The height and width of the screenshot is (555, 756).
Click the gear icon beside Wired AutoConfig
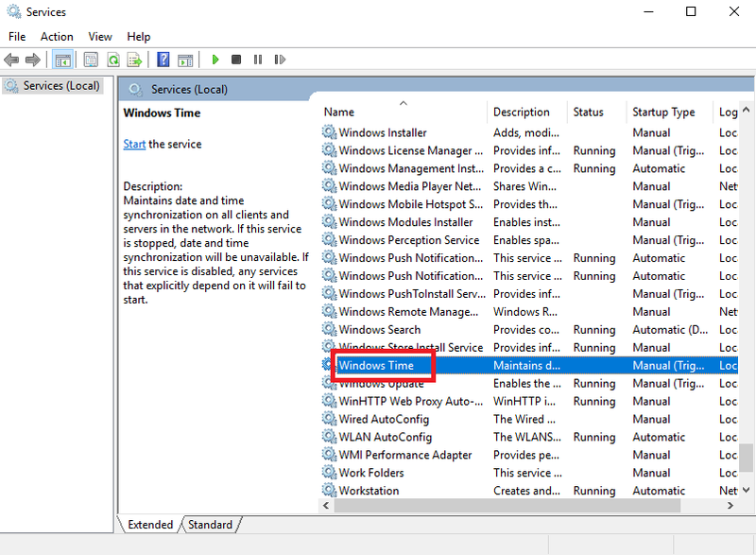(329, 419)
